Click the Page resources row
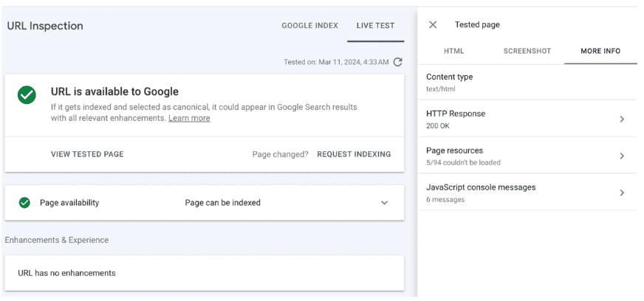The image size is (644, 301). point(527,156)
